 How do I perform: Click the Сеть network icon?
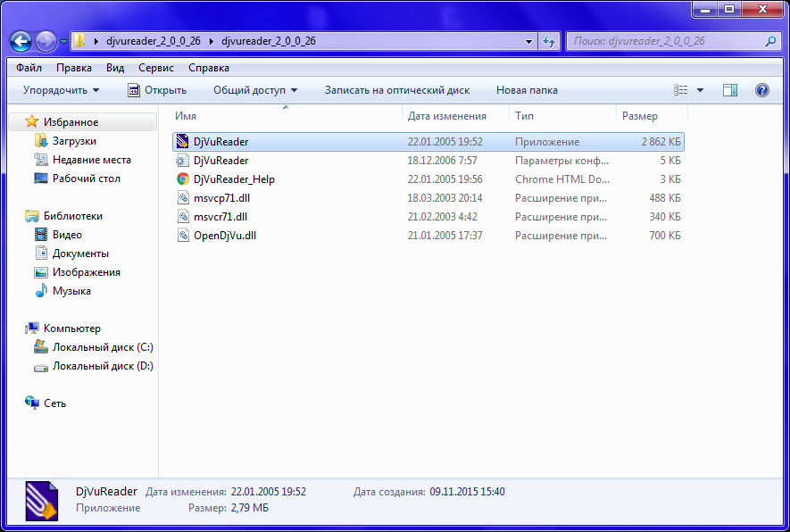tap(32, 403)
